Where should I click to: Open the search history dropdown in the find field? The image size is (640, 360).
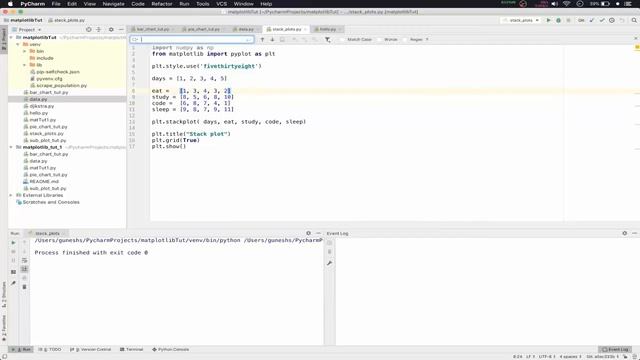(136, 40)
